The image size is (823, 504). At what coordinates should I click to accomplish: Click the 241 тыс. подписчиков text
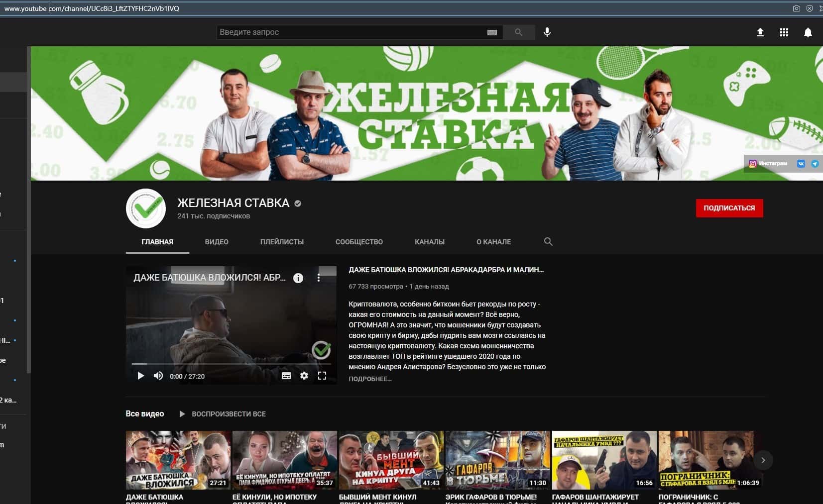[214, 216]
